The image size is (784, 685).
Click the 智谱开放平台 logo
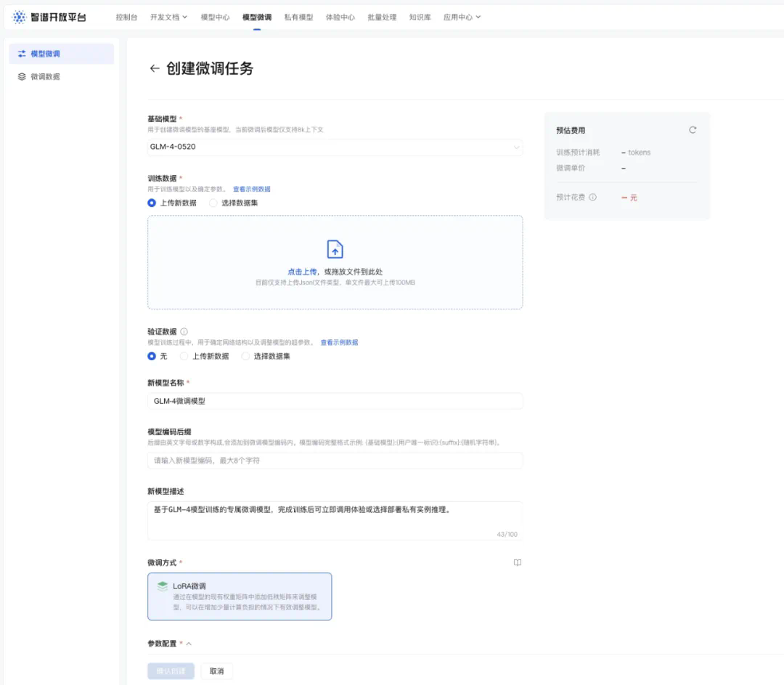pos(49,17)
